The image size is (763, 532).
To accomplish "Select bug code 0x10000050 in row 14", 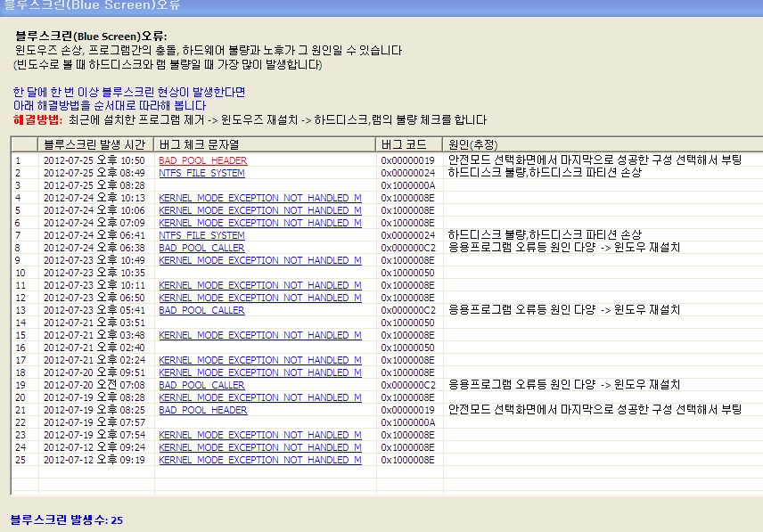I will [407, 323].
